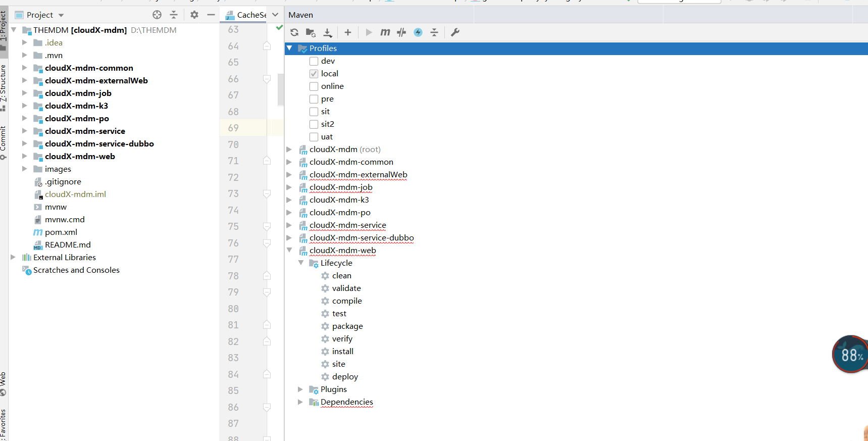Image resolution: width=868 pixels, height=441 pixels.
Task: Select the test lifecycle goal
Action: pyautogui.click(x=339, y=314)
